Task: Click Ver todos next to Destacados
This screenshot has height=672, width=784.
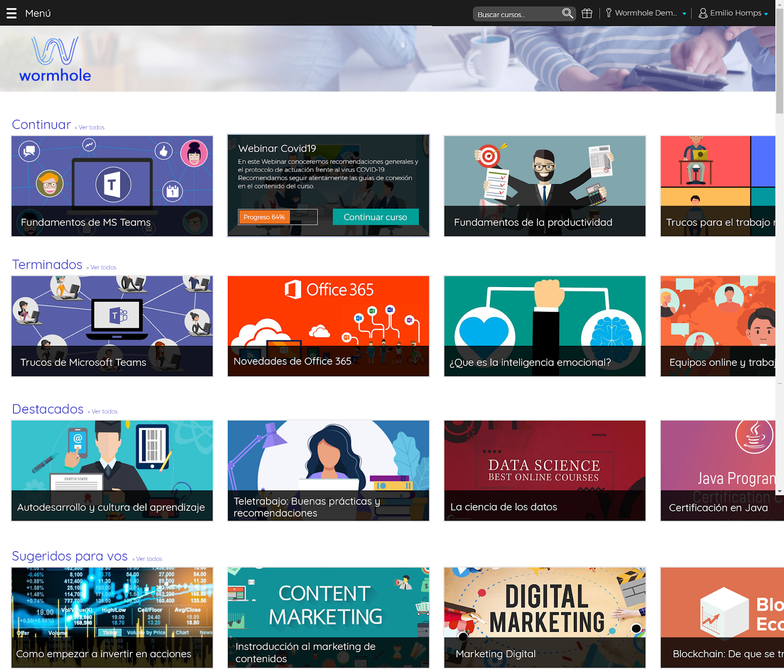Action: click(x=104, y=411)
